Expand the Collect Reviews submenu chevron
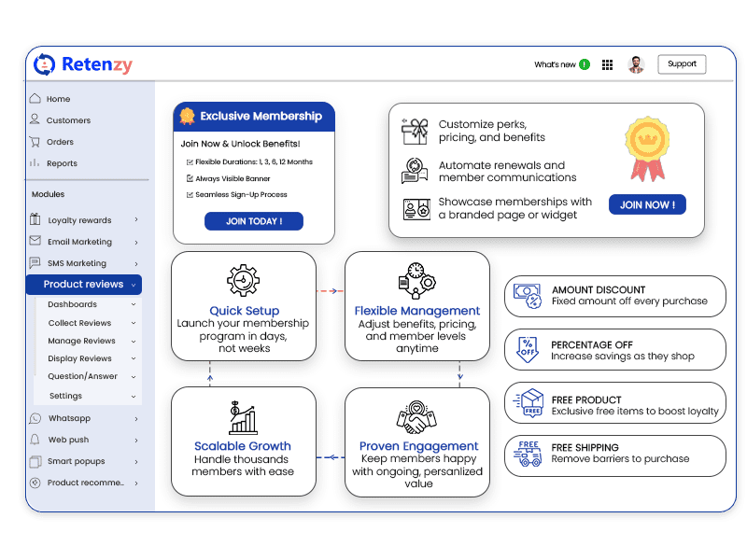This screenshot has width=747, height=560. 134,323
